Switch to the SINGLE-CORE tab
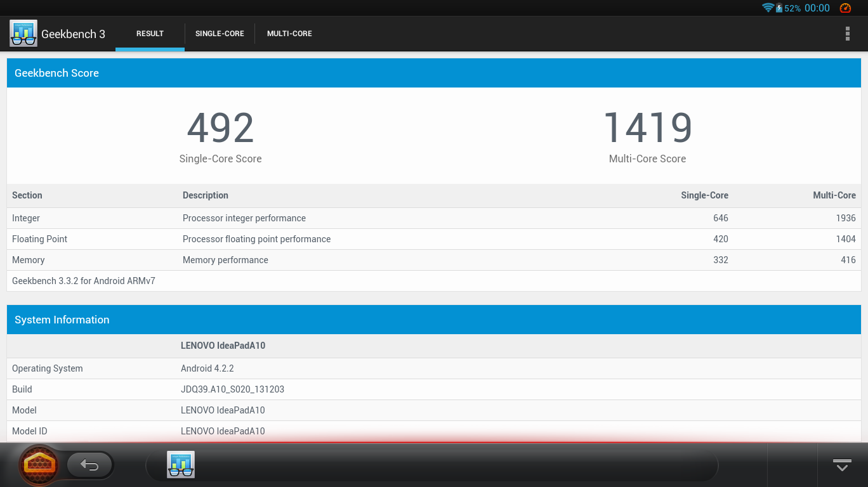Screen dimensions: 868x487 220,34
